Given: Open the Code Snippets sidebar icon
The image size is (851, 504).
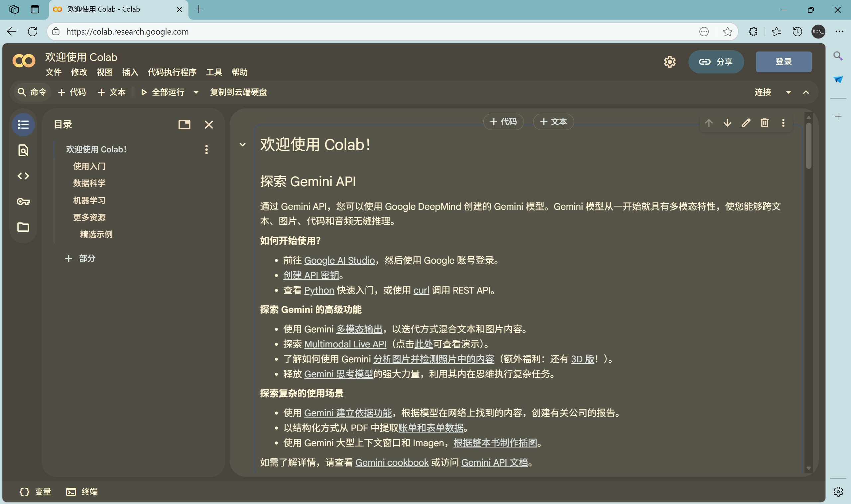Looking at the screenshot, I should click(23, 176).
